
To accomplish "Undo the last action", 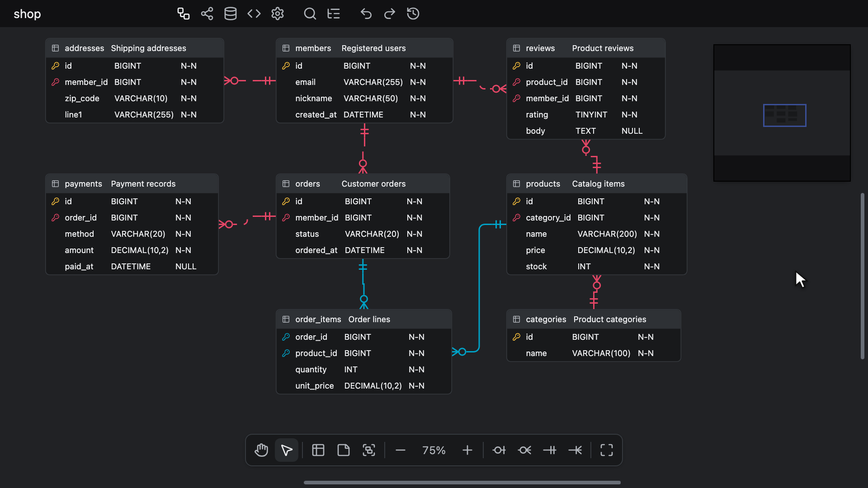I will [366, 14].
